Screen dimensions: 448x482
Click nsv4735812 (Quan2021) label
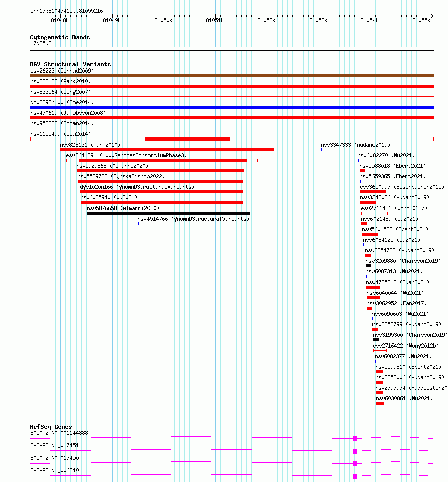point(398,282)
